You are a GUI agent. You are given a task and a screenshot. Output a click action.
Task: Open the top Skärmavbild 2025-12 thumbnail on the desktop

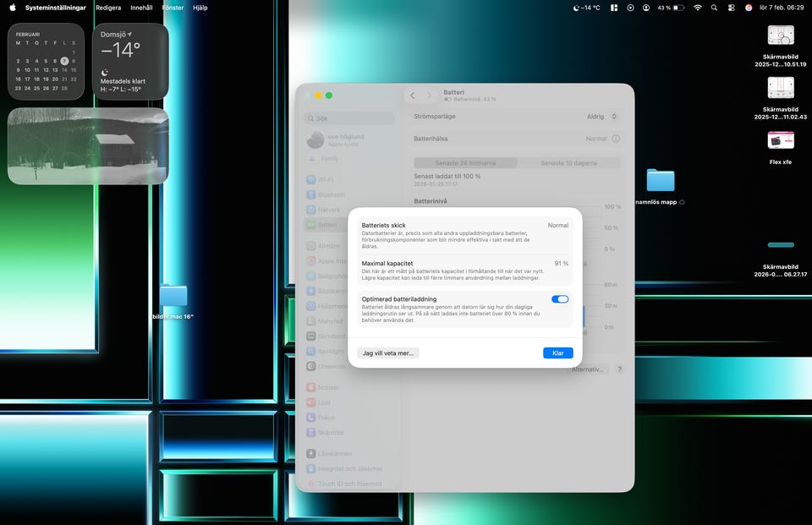click(780, 36)
